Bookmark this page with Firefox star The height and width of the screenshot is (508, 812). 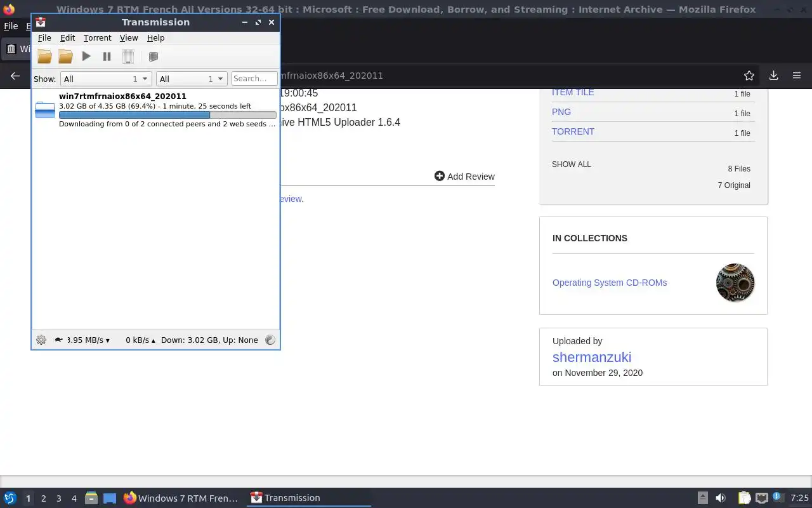tap(749, 76)
